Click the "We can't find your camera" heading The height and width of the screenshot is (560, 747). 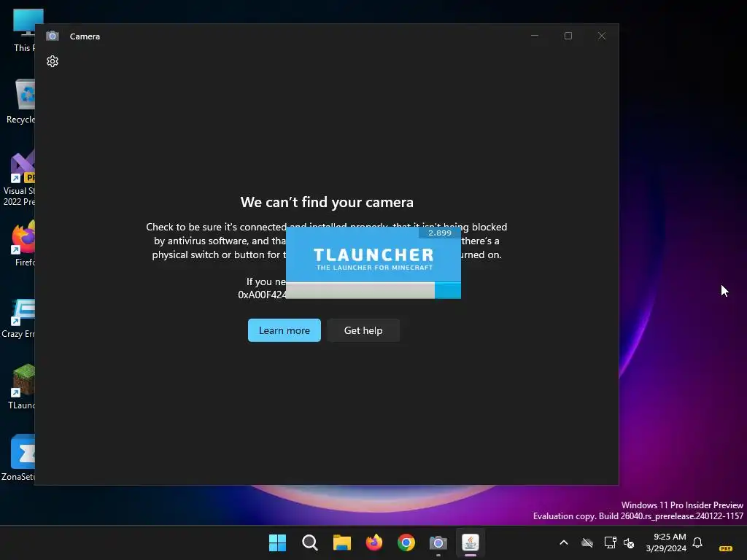327,202
